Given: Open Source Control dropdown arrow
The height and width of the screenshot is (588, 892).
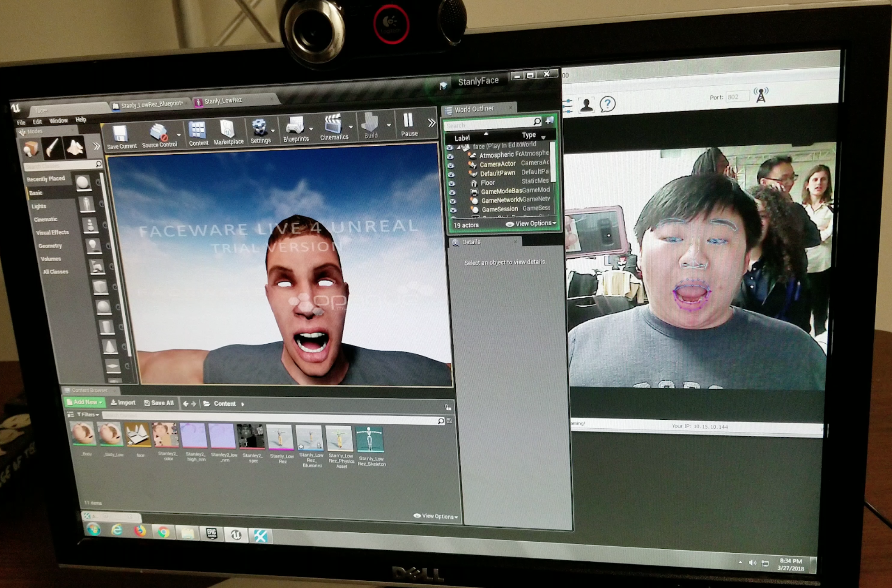Looking at the screenshot, I should tap(179, 135).
